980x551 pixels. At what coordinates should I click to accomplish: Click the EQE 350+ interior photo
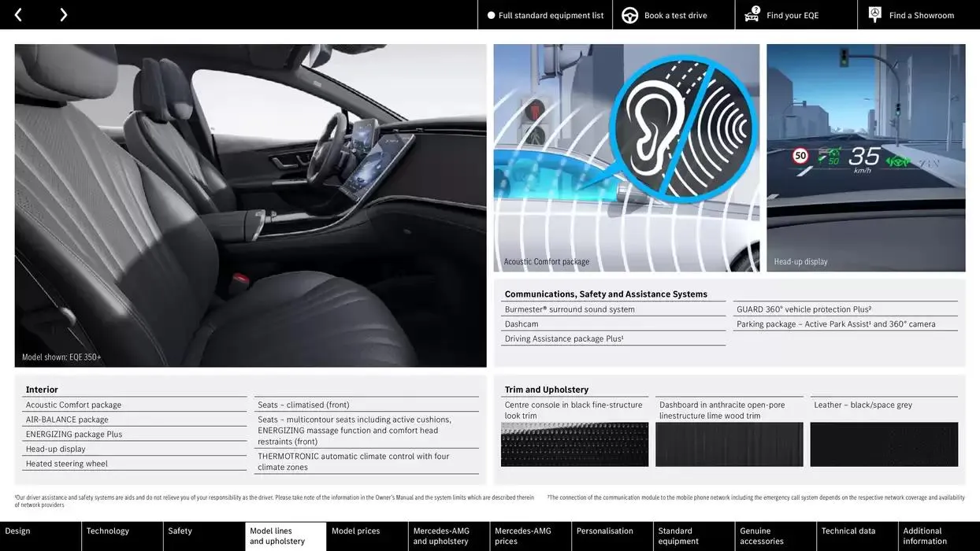(x=251, y=205)
